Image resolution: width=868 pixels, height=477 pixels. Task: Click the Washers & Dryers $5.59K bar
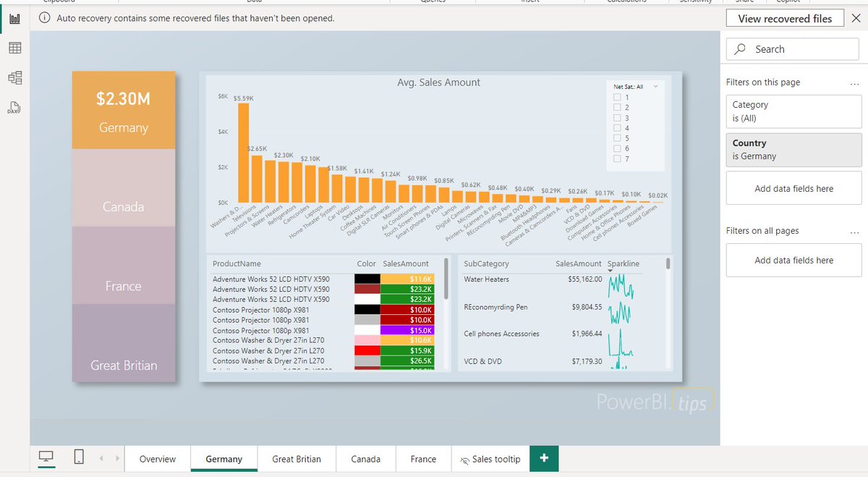244,153
